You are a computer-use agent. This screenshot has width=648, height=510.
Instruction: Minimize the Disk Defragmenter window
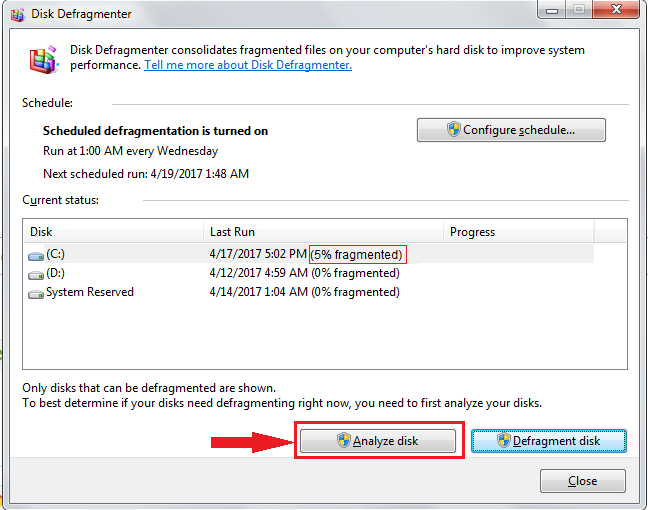[551, 11]
